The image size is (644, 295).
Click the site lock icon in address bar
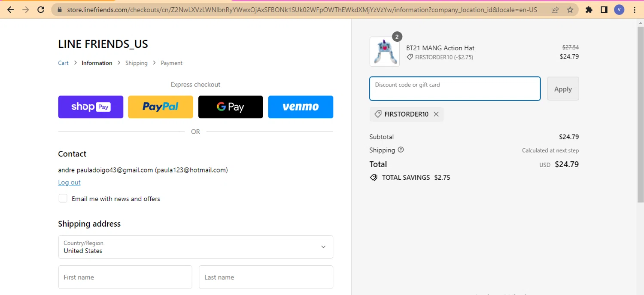[59, 10]
